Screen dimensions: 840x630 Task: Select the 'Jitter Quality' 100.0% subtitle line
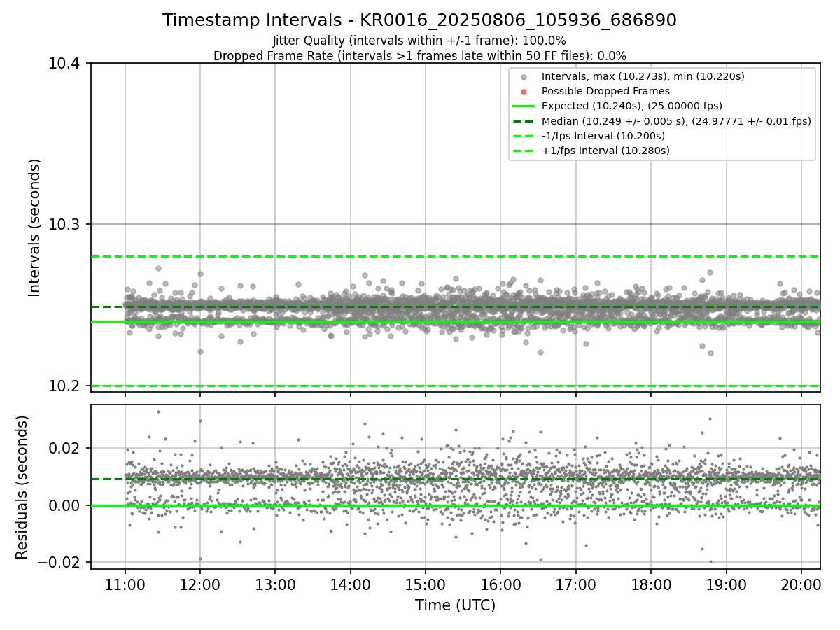[x=419, y=41]
